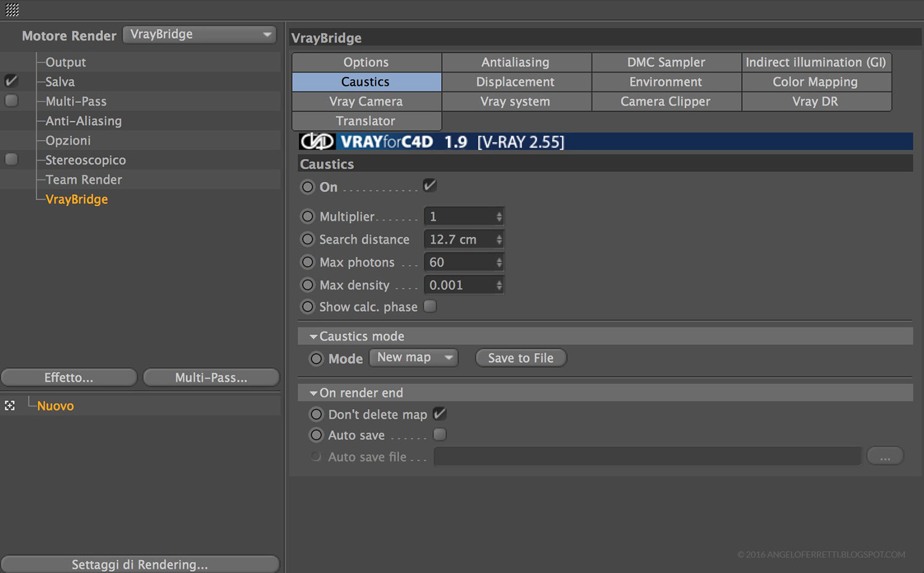Uncheck the Caustics On checkbox
The width and height of the screenshot is (924, 573).
[x=430, y=185]
